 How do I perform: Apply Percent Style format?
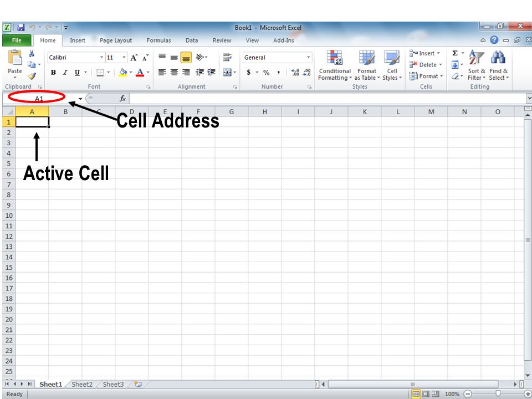point(267,72)
